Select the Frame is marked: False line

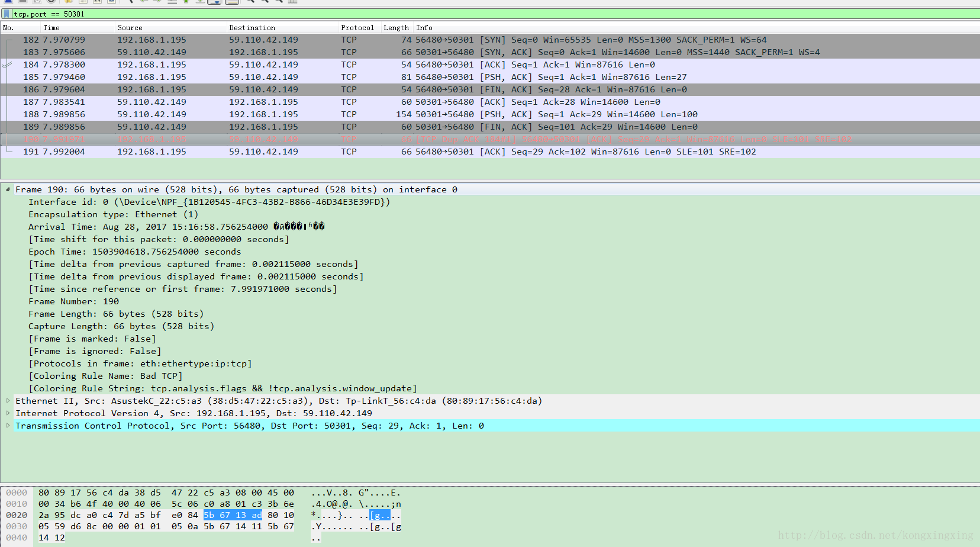(92, 339)
